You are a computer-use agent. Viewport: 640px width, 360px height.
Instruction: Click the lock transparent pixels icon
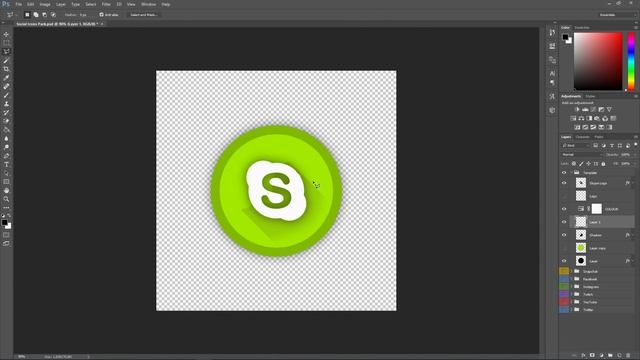coord(573,164)
